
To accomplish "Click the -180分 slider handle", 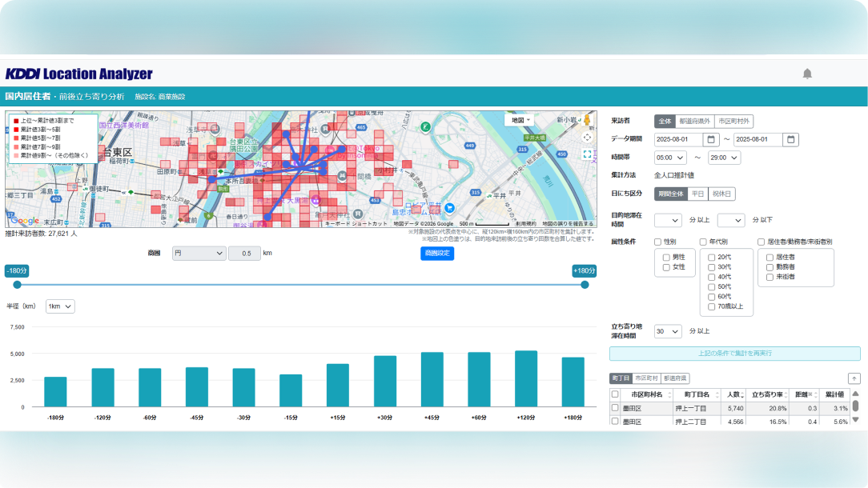I will (x=16, y=284).
